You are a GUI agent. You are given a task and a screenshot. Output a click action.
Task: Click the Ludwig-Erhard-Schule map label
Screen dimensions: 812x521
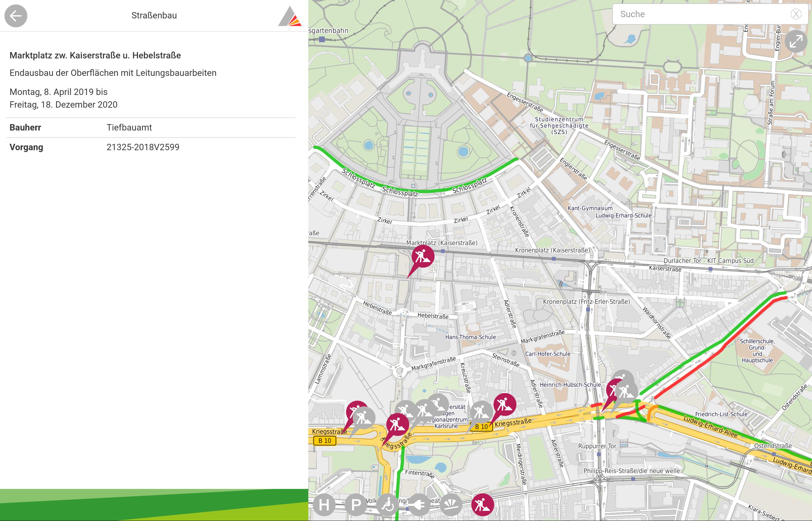tap(624, 216)
